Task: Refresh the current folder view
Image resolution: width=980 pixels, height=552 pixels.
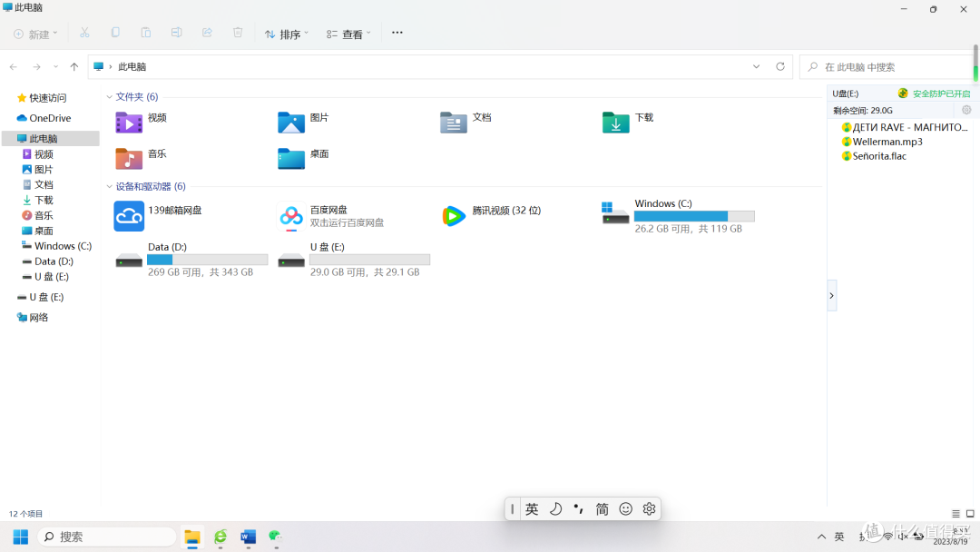Action: (780, 66)
